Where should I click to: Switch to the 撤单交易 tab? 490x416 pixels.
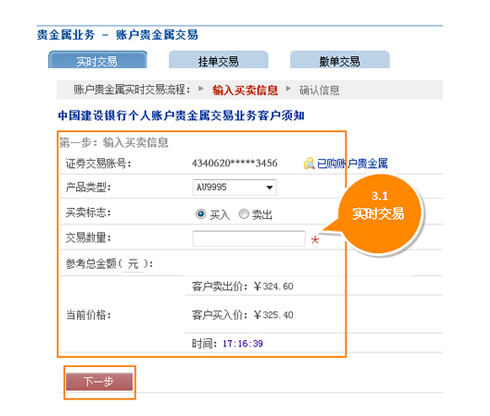340,60
